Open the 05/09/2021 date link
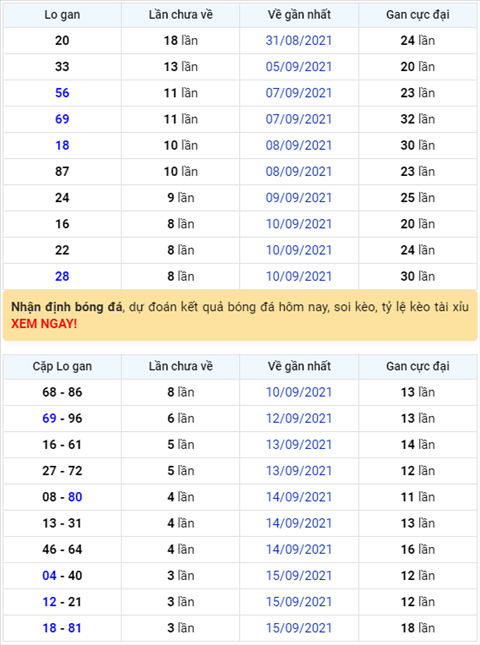Screen dimensions: 480x645 click(x=299, y=67)
